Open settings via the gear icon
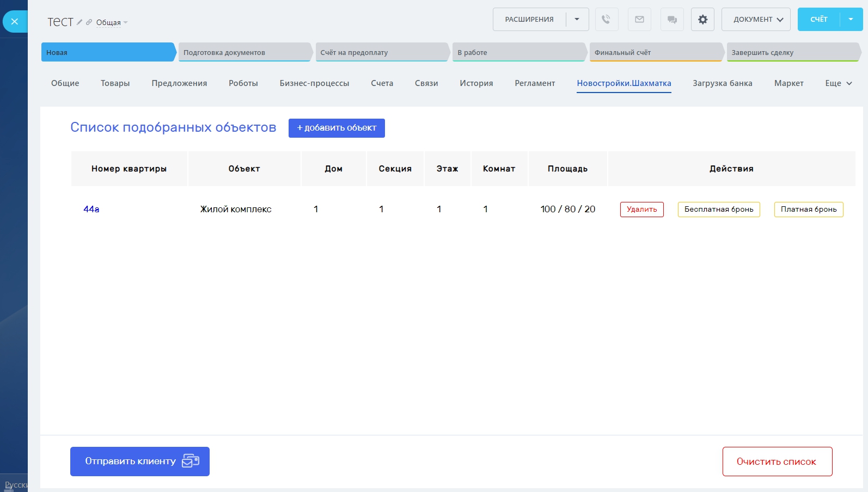The height and width of the screenshot is (492, 868). 702,20
